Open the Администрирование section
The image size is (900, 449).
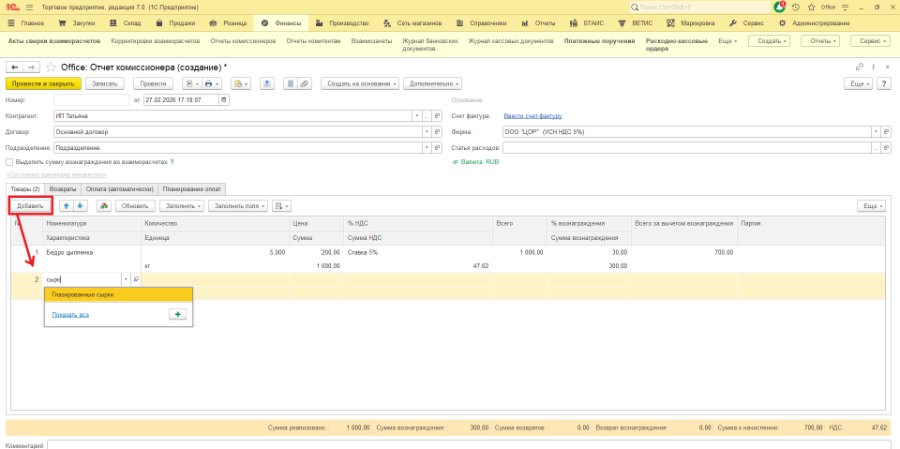(x=814, y=24)
